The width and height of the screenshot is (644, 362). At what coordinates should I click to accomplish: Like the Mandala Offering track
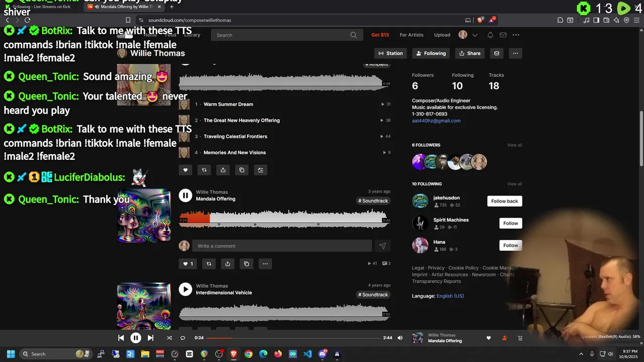187,263
